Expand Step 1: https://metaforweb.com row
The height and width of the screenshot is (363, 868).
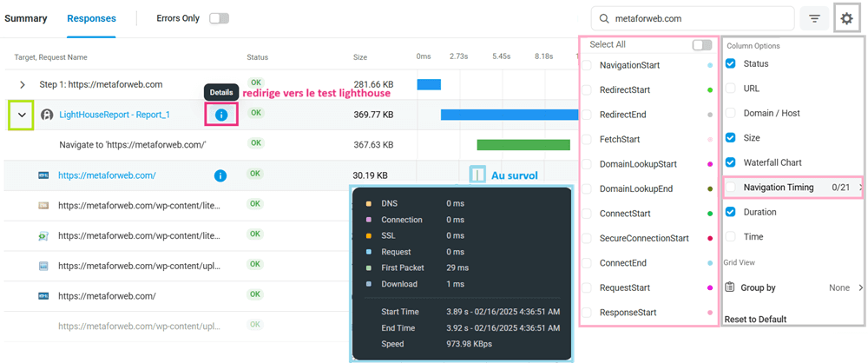(x=23, y=85)
